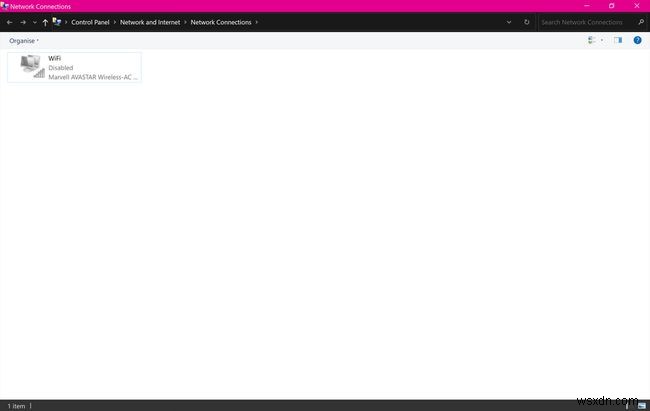
Task: Minimize the Network Connections window
Action: [587, 6]
